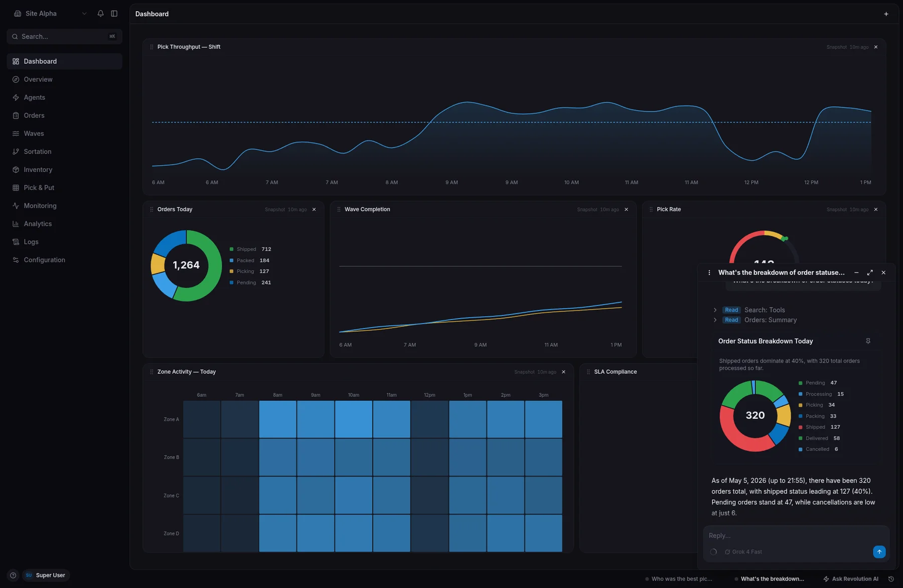The height and width of the screenshot is (588, 903).
Task: Open the Sortation page
Action: 64,152
